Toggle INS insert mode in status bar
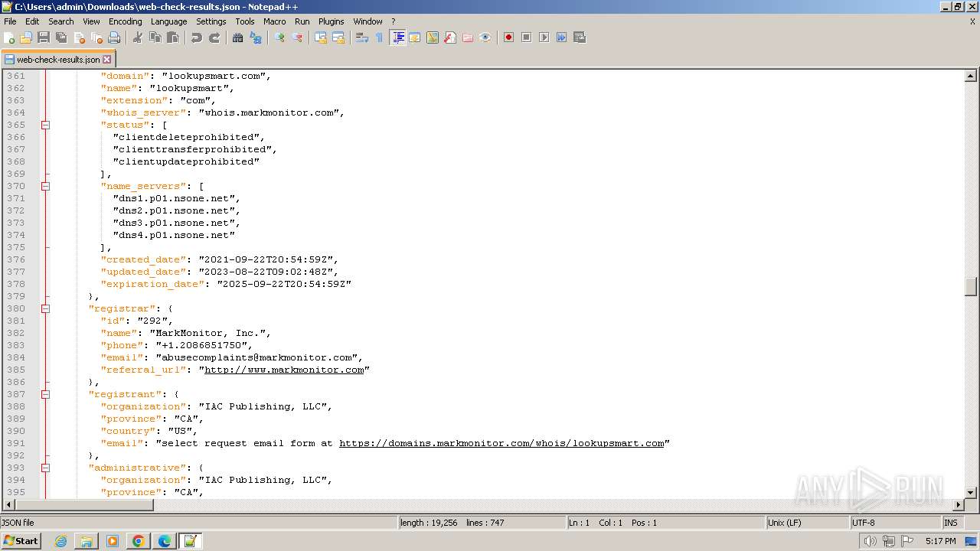 (952, 523)
